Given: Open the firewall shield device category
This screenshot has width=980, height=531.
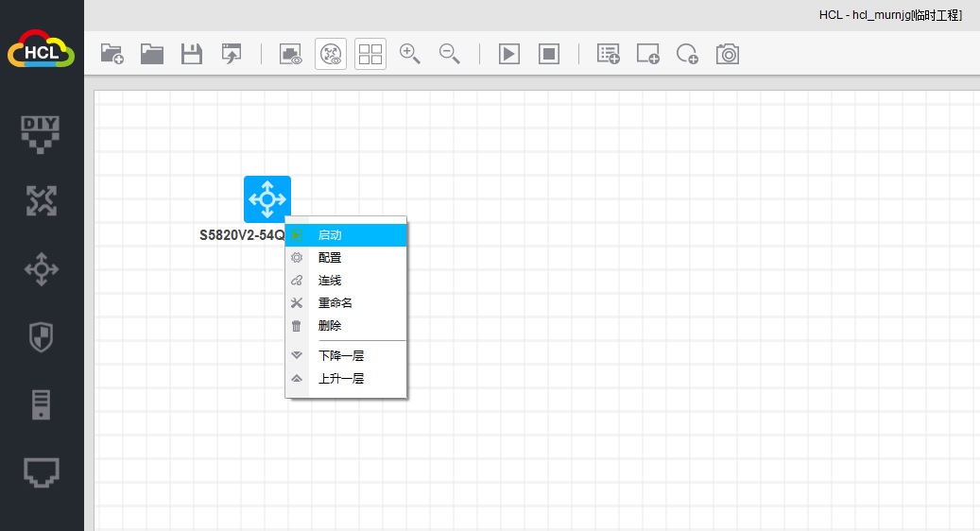Looking at the screenshot, I should tap(42, 337).
